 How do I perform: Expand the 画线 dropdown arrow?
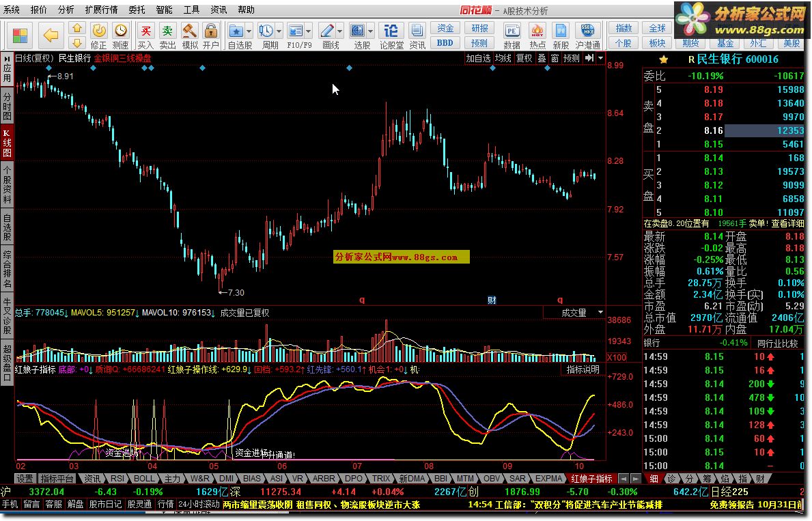[x=340, y=31]
